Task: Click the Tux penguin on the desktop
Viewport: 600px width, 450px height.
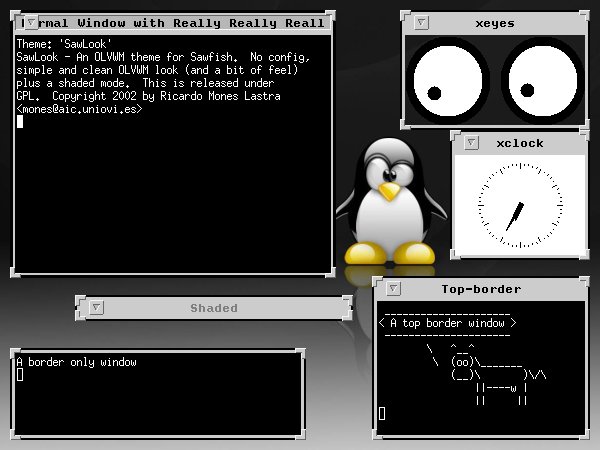Action: coord(390,202)
